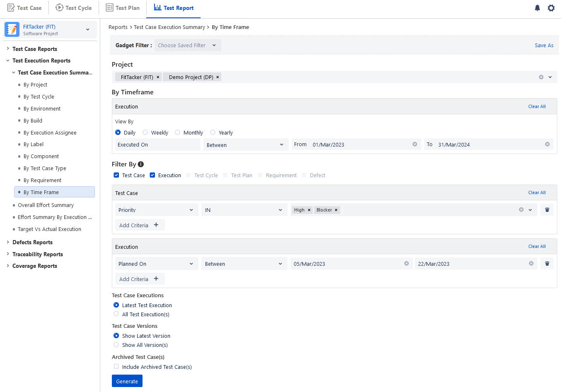Open the Choose Saved Filter dropdown
This screenshot has width=561, height=392.
(x=188, y=45)
